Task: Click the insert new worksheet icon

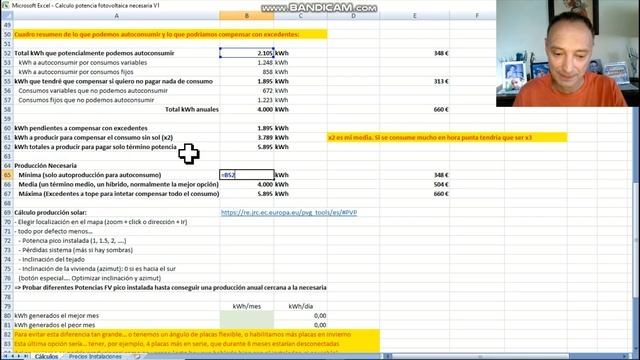Action: coord(137,356)
